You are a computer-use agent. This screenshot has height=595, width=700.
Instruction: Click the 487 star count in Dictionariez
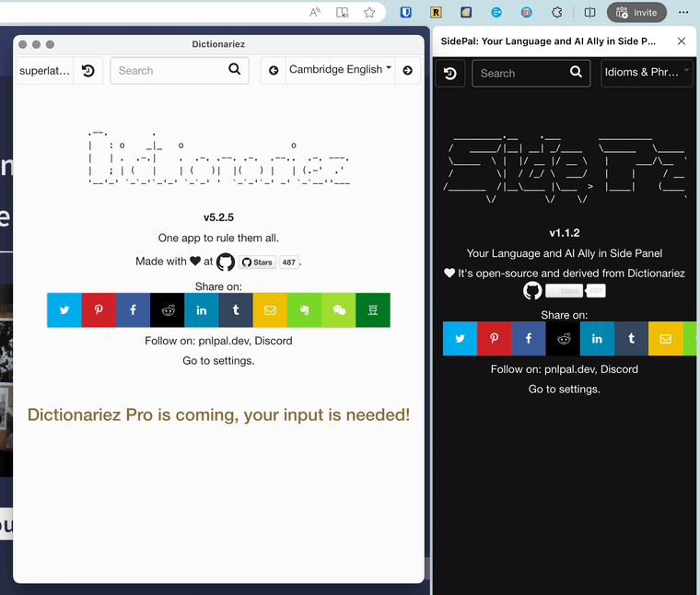tap(289, 262)
